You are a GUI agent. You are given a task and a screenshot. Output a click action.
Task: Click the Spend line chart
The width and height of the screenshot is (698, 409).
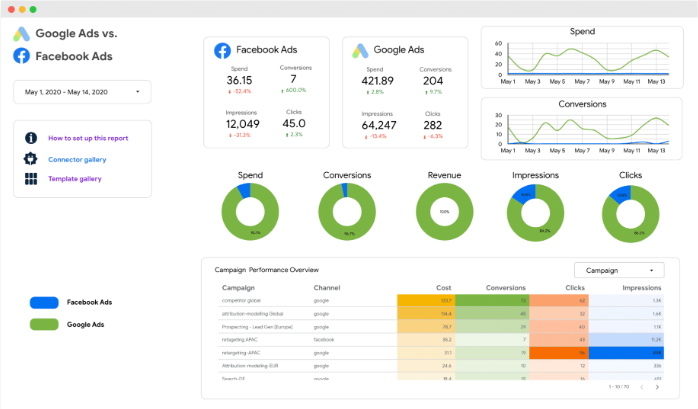(x=582, y=58)
